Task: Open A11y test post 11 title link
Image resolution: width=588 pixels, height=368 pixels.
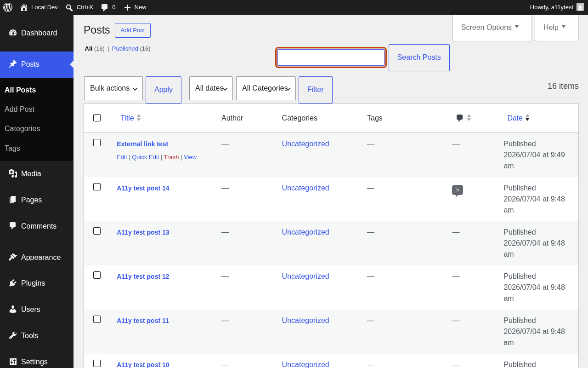Action: point(143,321)
